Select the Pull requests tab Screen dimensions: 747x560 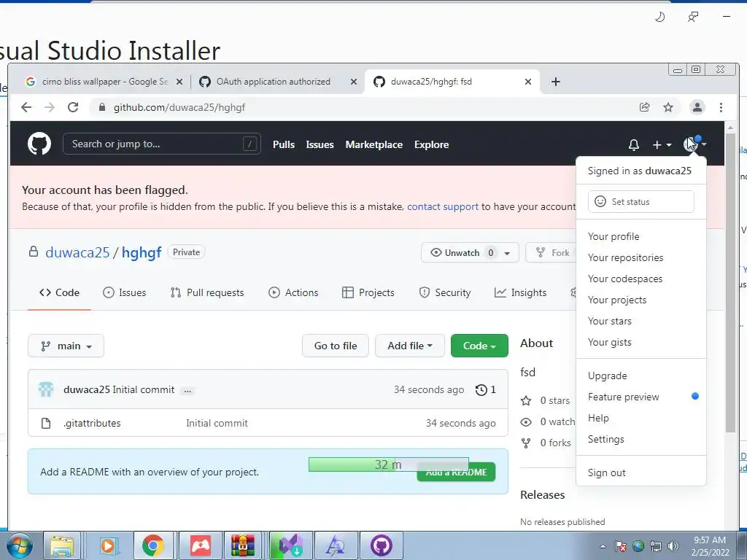[207, 293]
